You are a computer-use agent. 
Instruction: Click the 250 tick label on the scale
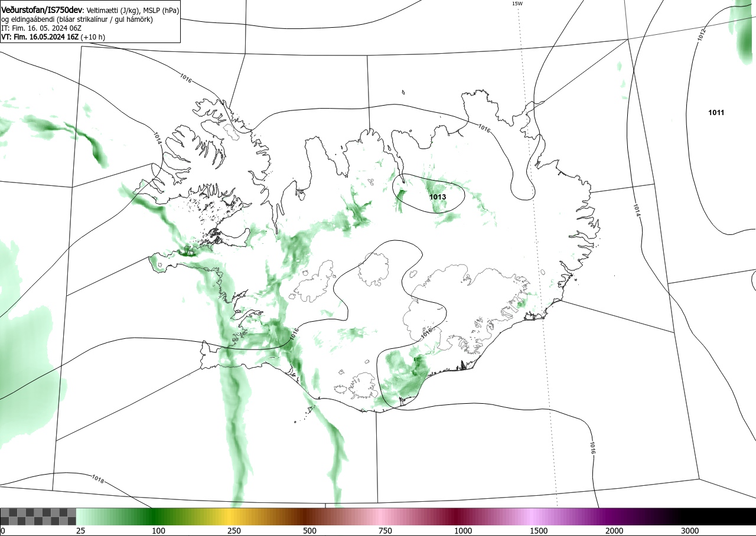234,531
